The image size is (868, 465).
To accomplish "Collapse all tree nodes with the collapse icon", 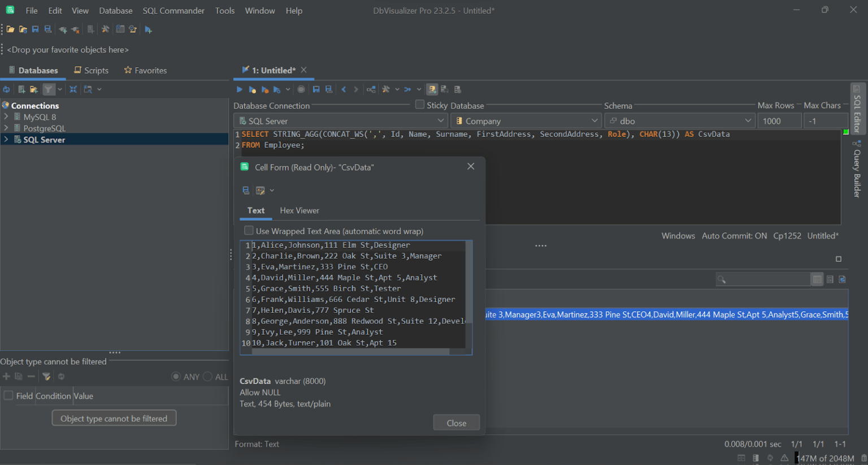I will coord(73,89).
